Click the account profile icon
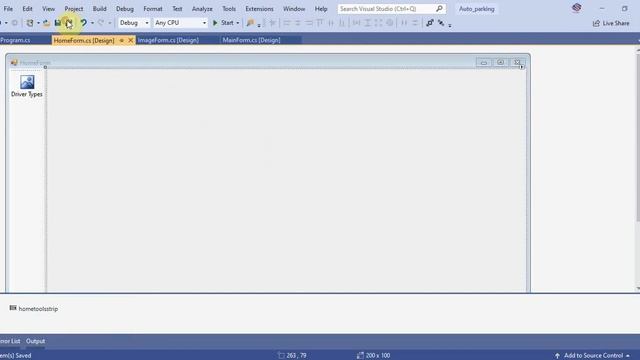The image size is (640, 360). pos(576,8)
